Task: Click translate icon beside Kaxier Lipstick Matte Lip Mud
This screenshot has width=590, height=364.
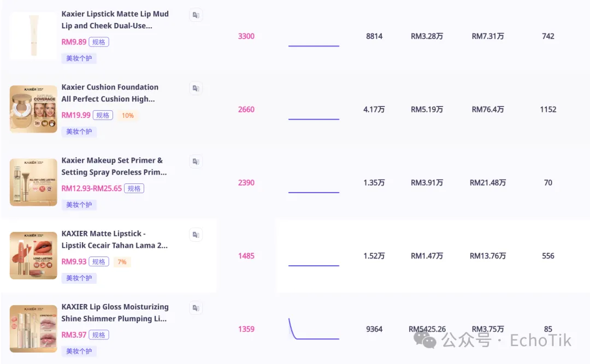Action: 196,15
